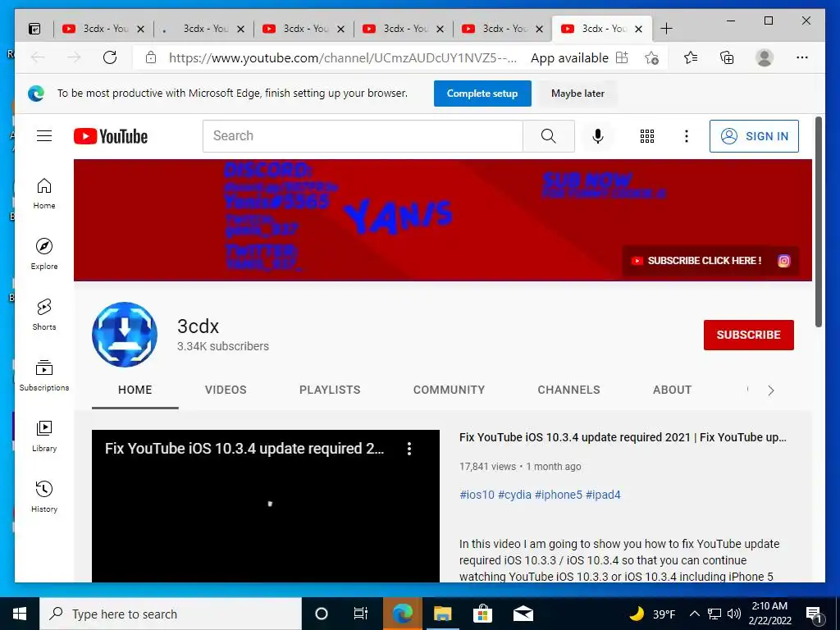The image size is (840, 630).
Task: Install YouTube app via App available icon
Action: tap(622, 57)
